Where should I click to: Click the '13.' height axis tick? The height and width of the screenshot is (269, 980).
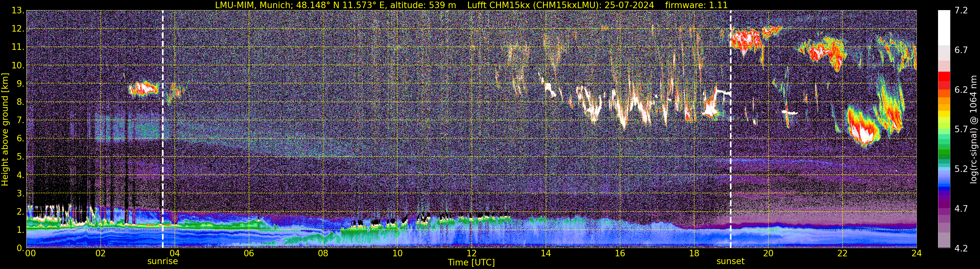(x=18, y=11)
